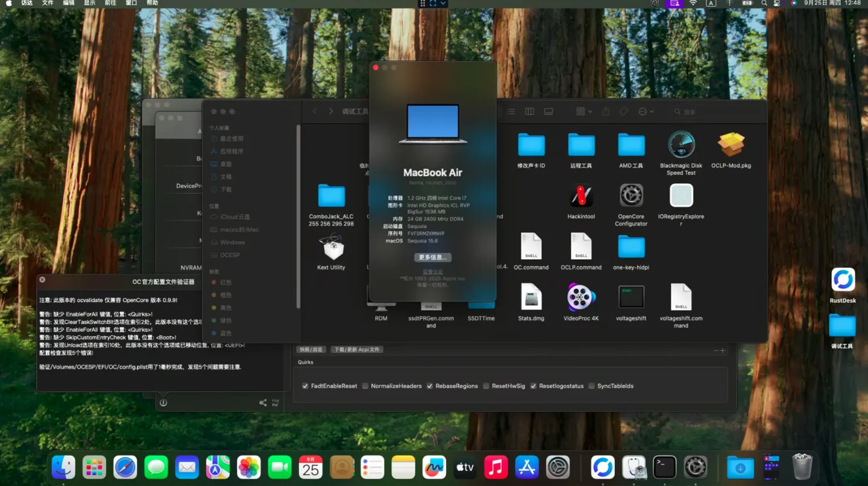This screenshot has height=486, width=868.
Task: Open Blackmagic Disk Speed Test
Action: click(x=681, y=145)
